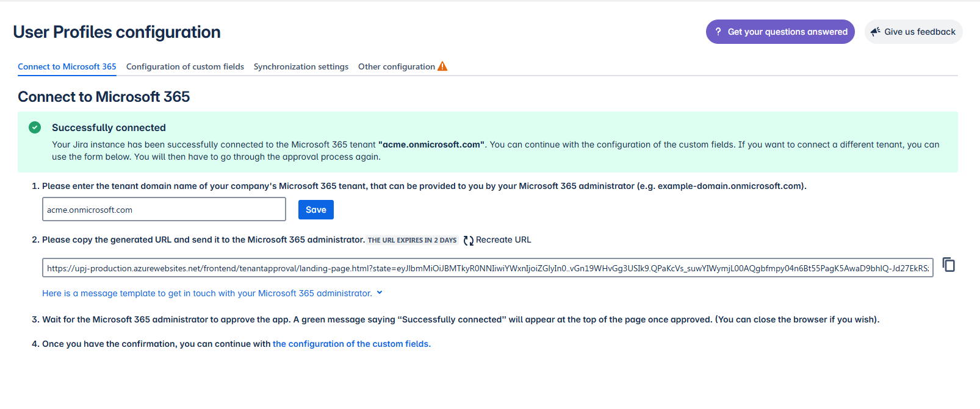The width and height of the screenshot is (980, 409).
Task: Switch to the Connect to Microsoft 365 tab
Action: click(x=67, y=66)
